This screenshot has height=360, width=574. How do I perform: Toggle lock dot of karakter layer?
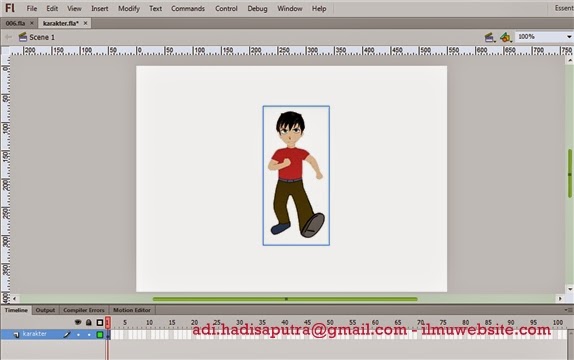(89, 334)
